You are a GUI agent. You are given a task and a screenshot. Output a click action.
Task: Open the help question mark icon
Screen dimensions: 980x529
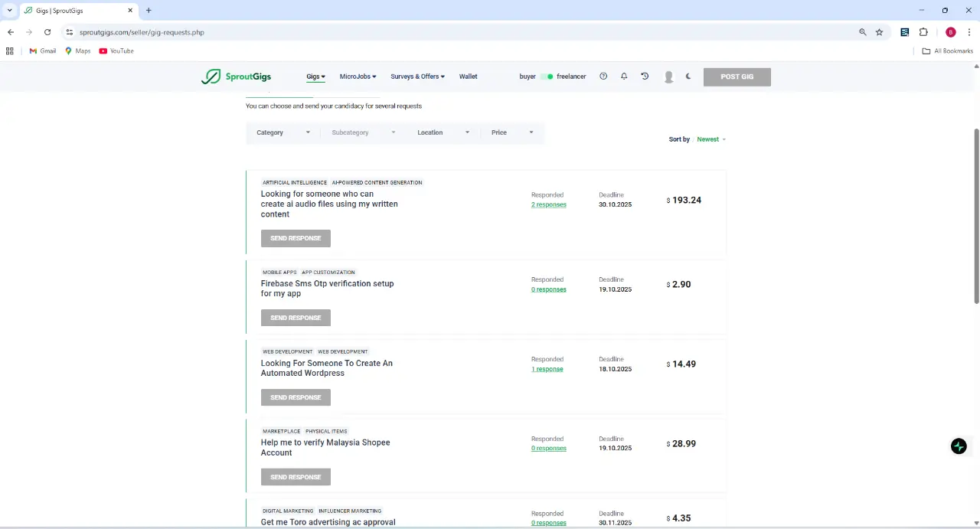tap(603, 77)
